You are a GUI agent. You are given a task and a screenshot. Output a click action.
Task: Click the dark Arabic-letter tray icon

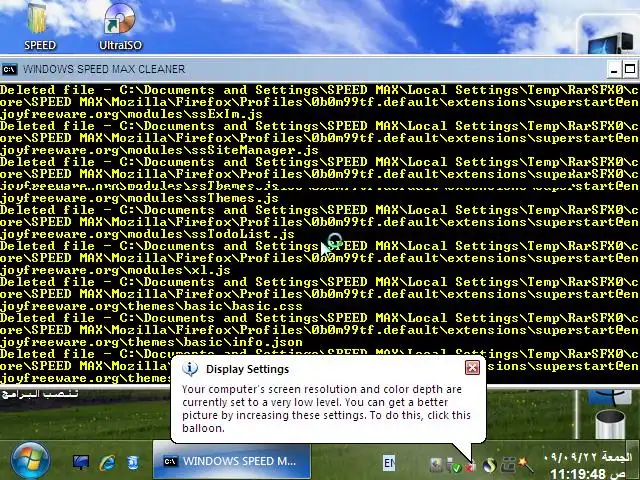coord(508,464)
